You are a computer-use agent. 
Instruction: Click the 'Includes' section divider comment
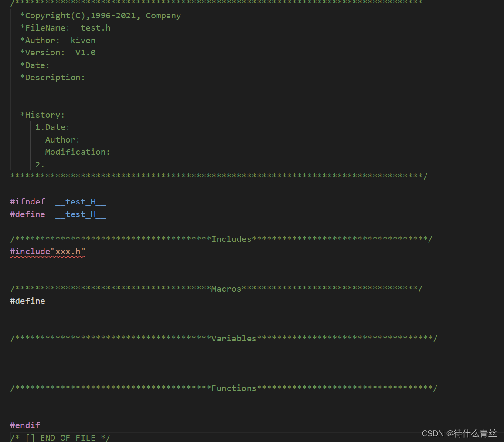[x=221, y=239]
